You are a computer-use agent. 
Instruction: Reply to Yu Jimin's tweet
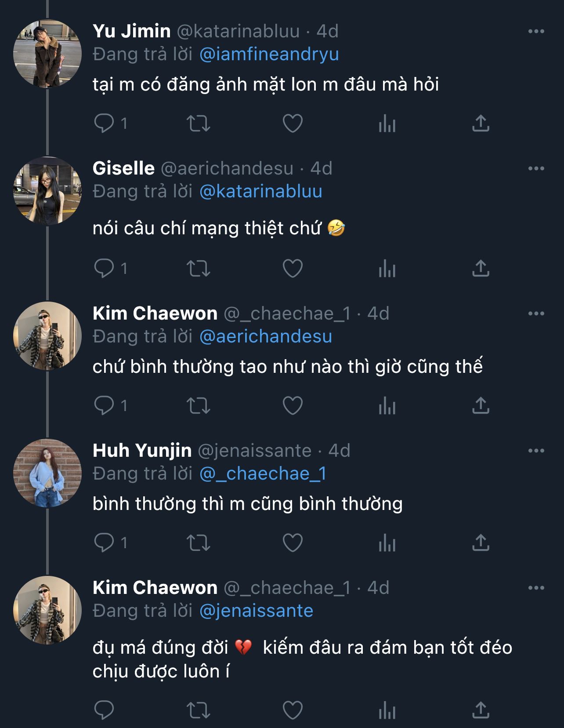point(104,124)
